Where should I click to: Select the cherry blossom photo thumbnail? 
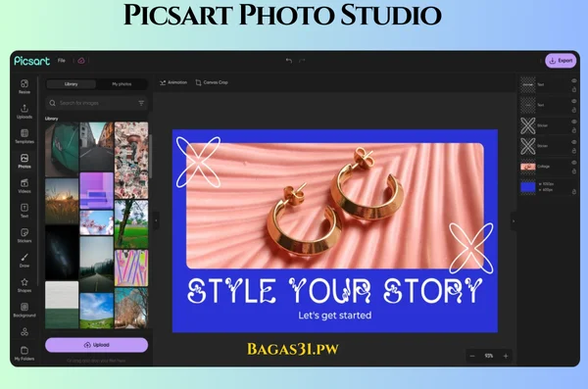(x=96, y=222)
